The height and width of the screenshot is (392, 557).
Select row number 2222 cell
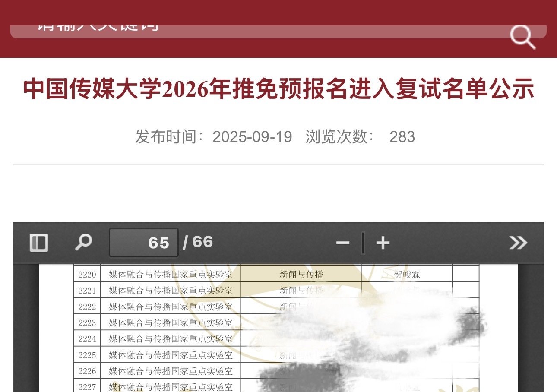point(87,307)
